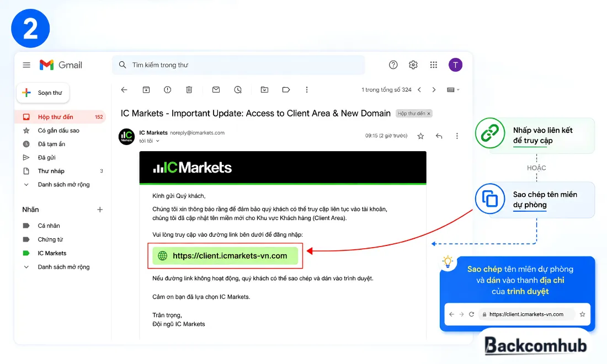
Task: Reply using the reply arrow icon
Action: 439,136
